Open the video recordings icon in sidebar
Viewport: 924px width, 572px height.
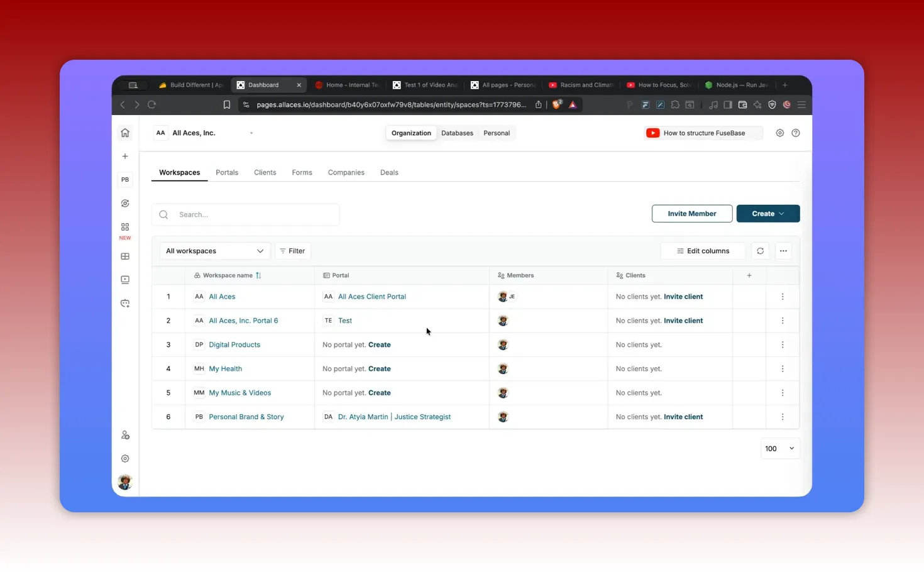point(124,280)
